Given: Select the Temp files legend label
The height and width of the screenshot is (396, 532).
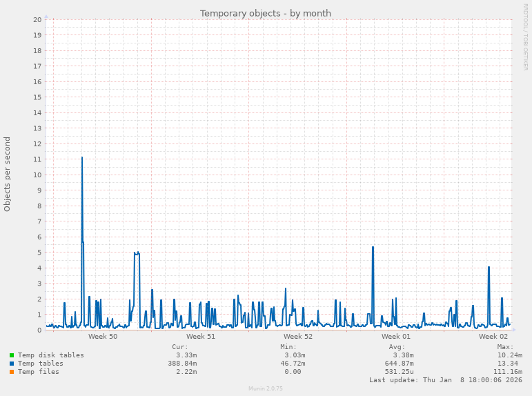Looking at the screenshot, I should click(38, 372).
